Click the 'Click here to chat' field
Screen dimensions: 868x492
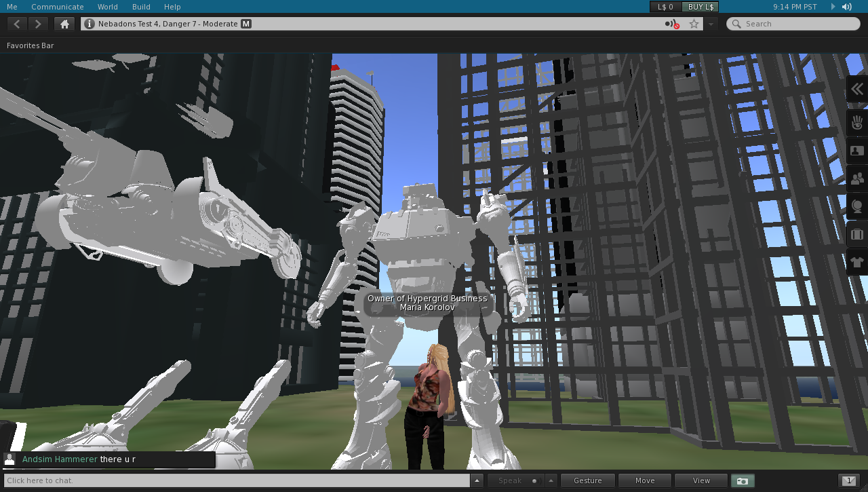237,480
